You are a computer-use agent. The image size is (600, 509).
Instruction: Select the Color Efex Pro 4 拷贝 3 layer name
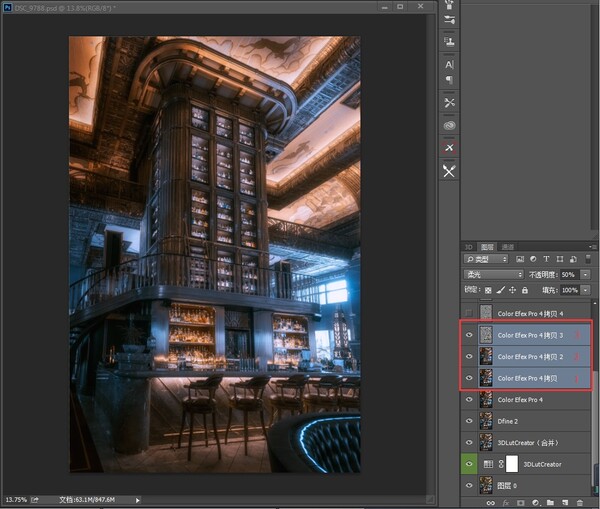[x=530, y=335]
